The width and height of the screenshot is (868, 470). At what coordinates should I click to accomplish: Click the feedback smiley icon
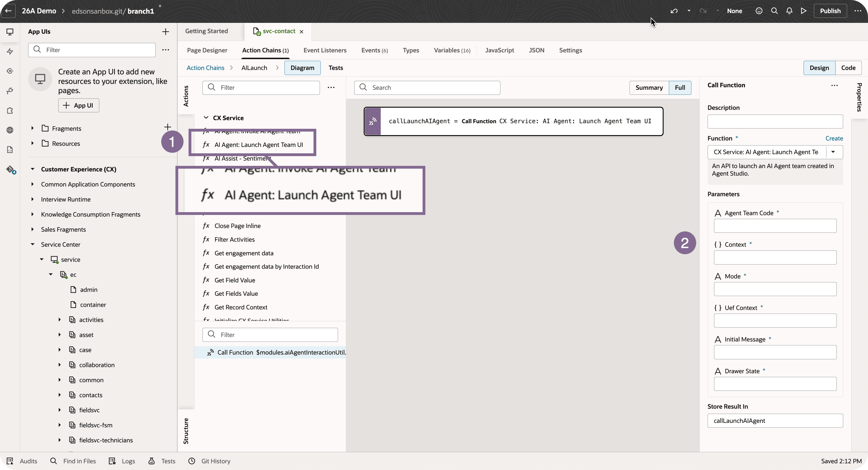pyautogui.click(x=759, y=11)
